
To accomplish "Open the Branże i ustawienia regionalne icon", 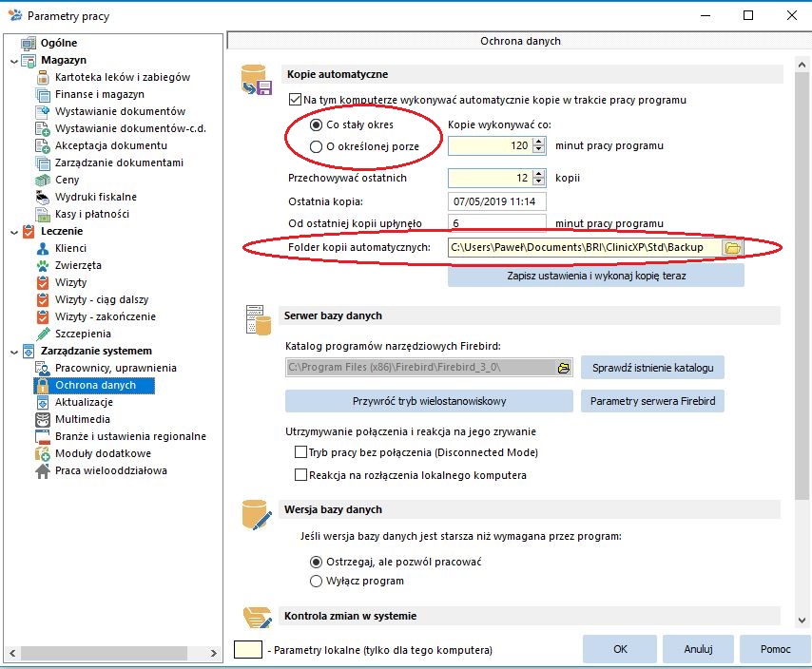I will pos(43,437).
